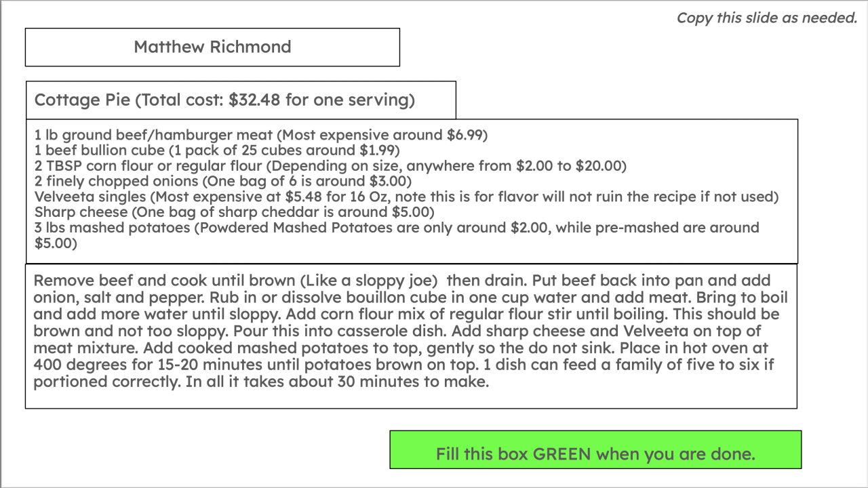Viewport: 868px width, 488px height.
Task: Click the beef bullion cube ingredient line
Action: point(217,150)
